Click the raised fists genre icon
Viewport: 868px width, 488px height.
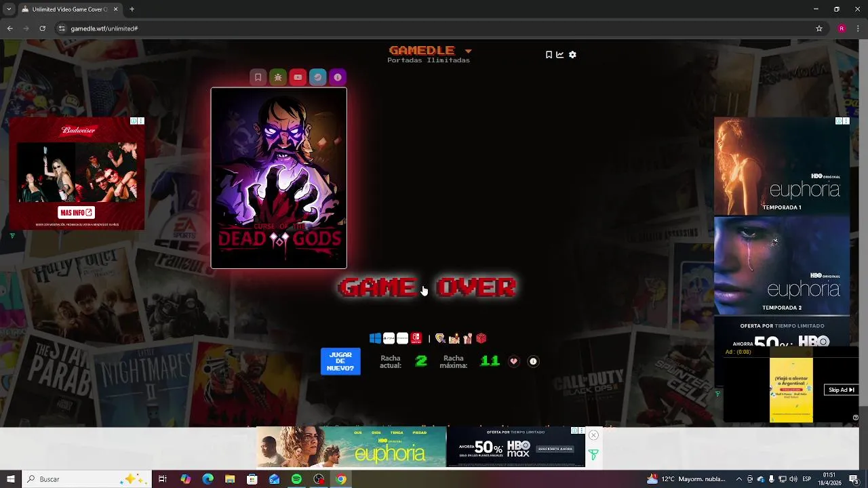(x=467, y=338)
